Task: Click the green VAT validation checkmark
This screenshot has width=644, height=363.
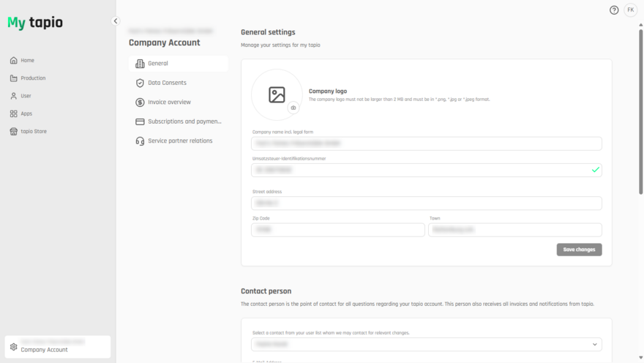Action: pos(596,170)
